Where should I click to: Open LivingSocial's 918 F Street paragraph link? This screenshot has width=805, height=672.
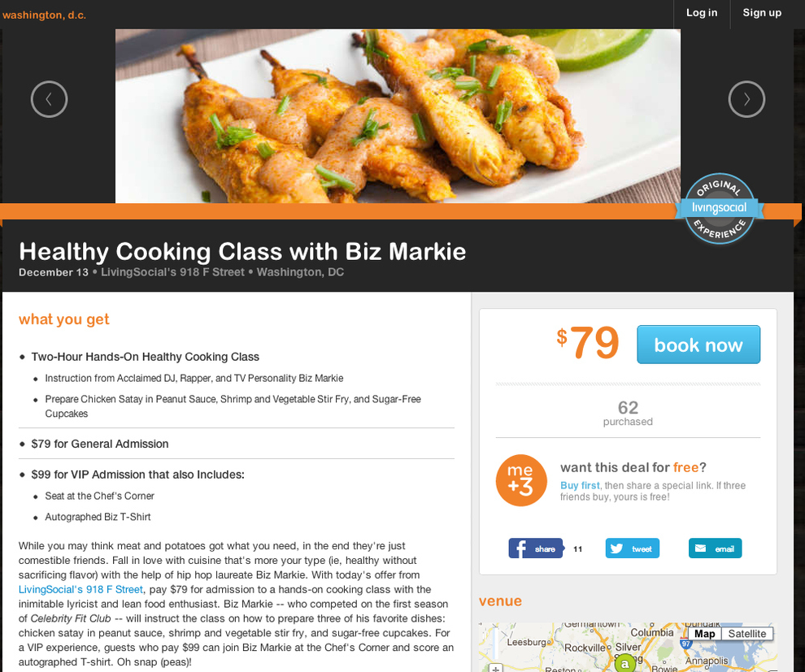[80, 589]
